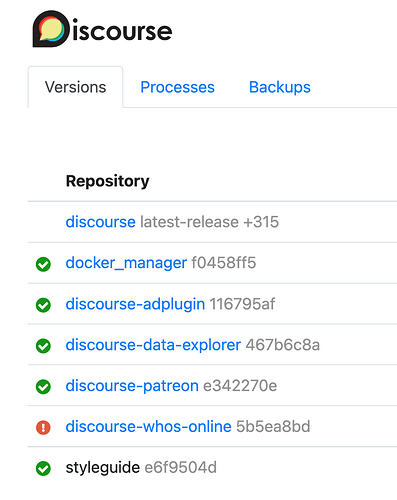The height and width of the screenshot is (500, 397).
Task: Click commit hash 467b6c8a
Action: [283, 345]
